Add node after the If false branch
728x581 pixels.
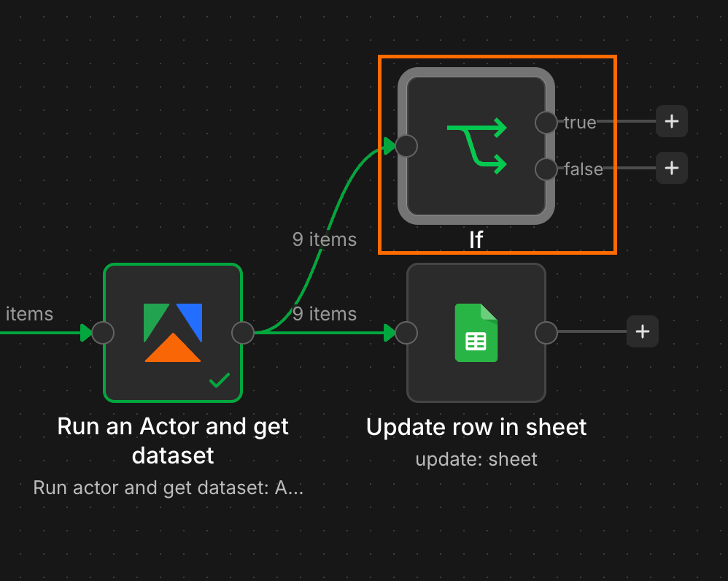point(671,168)
